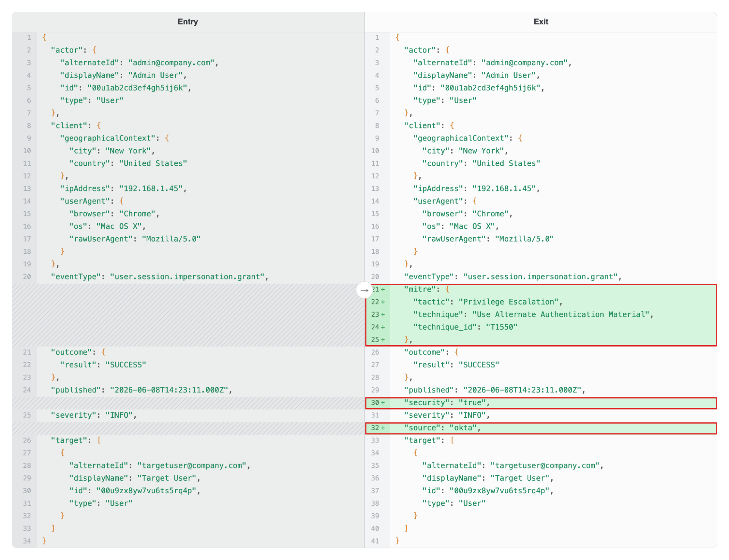Click "published" timestamp line in Entry pane
Viewport: 729px width, 560px height.
pyautogui.click(x=141, y=390)
